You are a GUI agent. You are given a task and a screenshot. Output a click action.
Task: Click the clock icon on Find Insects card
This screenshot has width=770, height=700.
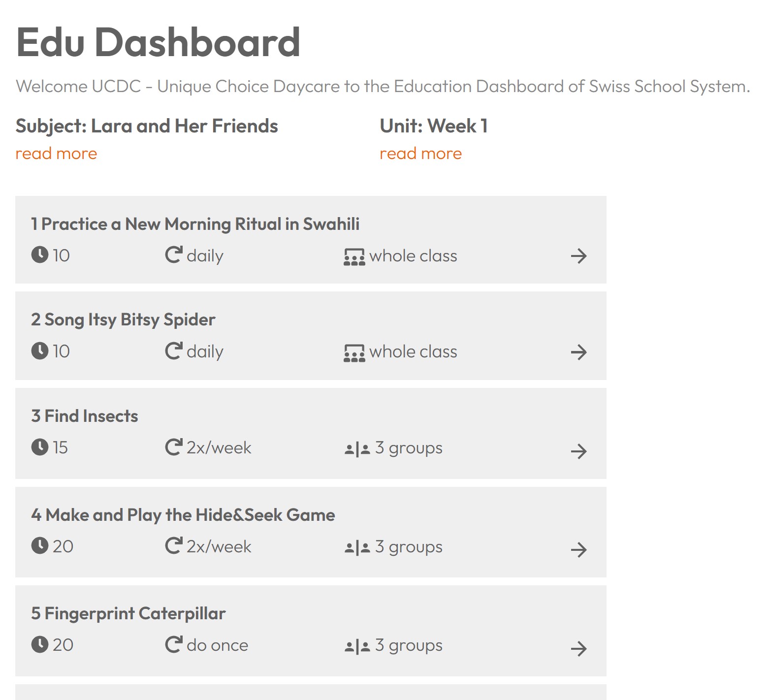tap(39, 446)
